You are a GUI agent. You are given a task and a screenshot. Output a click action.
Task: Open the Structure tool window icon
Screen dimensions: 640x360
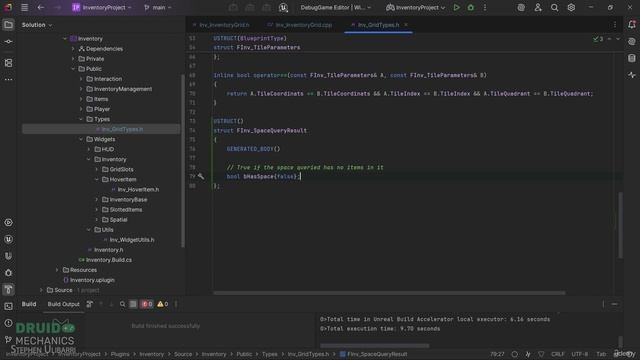click(8, 62)
